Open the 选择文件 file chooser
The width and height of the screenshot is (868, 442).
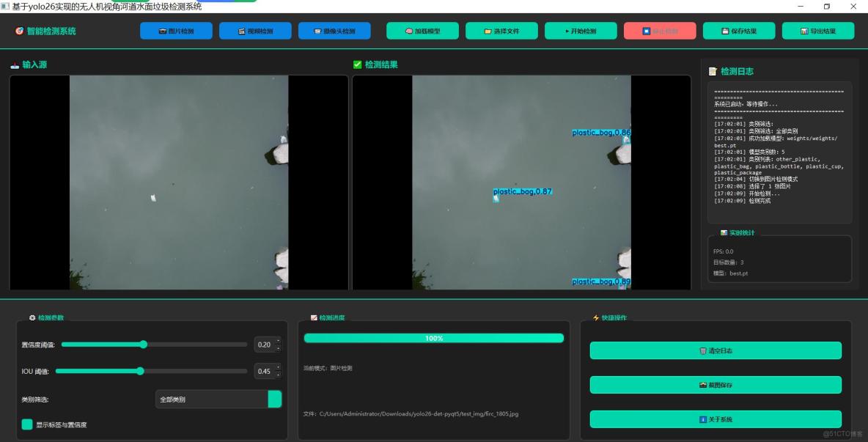(501, 31)
